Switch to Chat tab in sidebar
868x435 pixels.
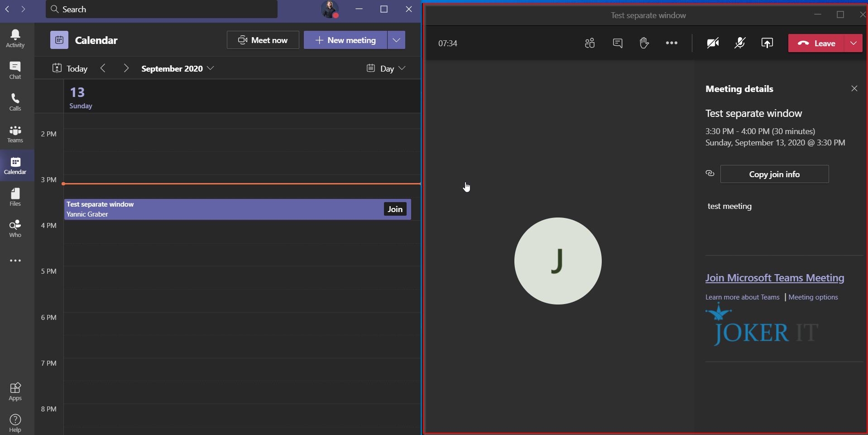click(15, 70)
